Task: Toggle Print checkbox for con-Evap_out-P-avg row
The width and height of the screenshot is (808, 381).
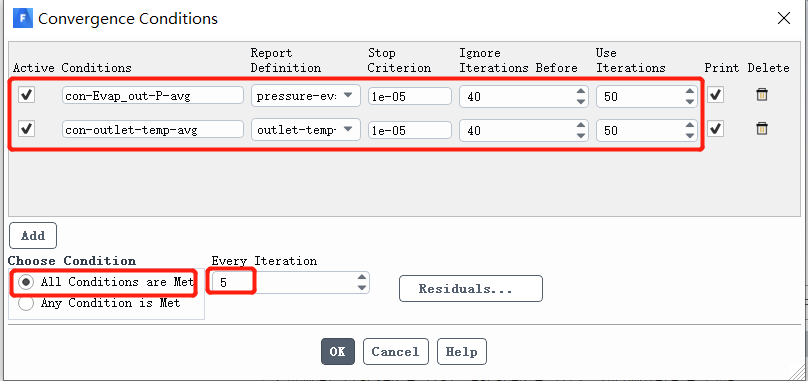Action: coord(715,95)
